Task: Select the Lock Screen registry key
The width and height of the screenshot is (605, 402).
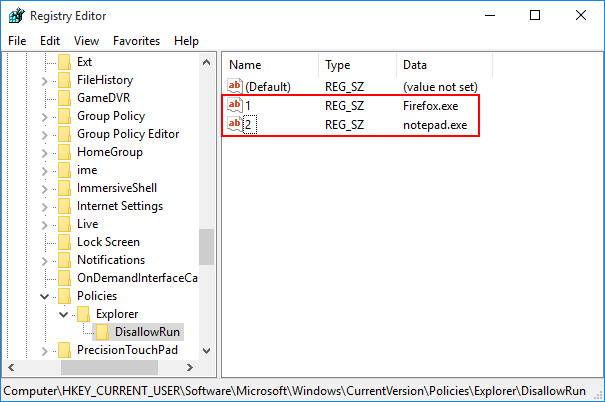Action: pos(108,242)
